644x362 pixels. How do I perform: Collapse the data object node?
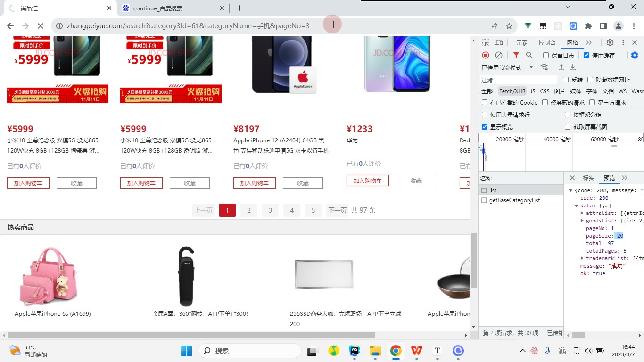point(576,206)
